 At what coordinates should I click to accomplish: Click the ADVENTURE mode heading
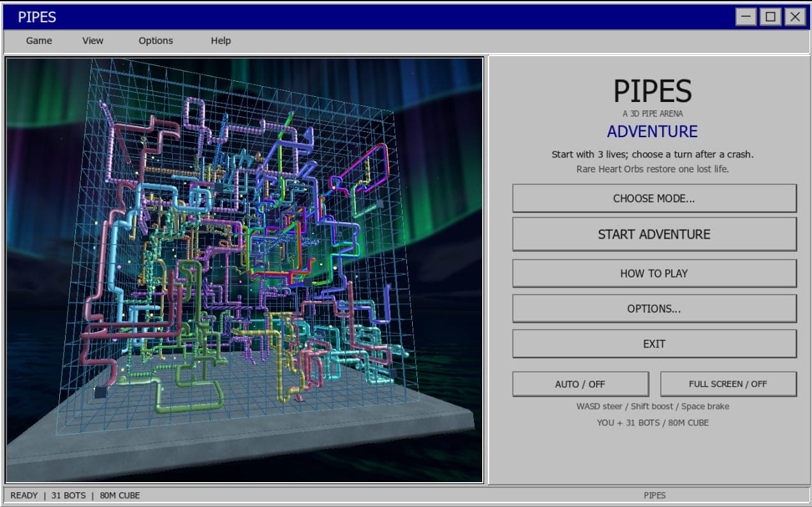click(x=653, y=131)
